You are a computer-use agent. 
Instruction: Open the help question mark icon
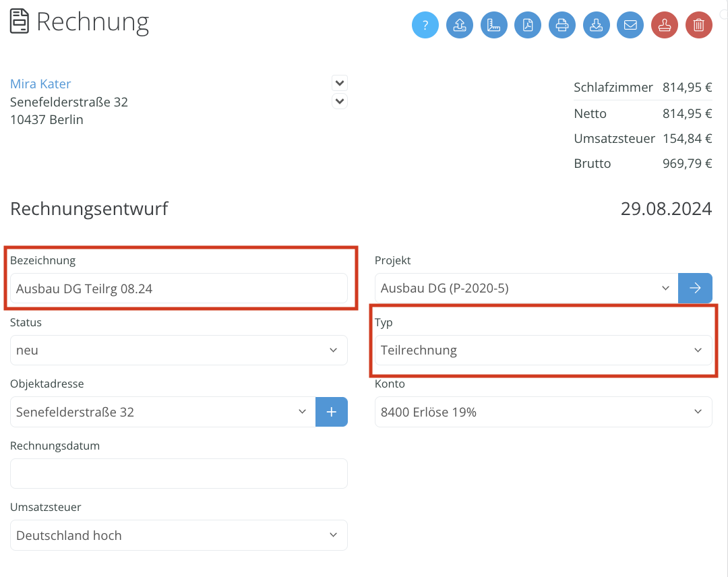pos(425,25)
